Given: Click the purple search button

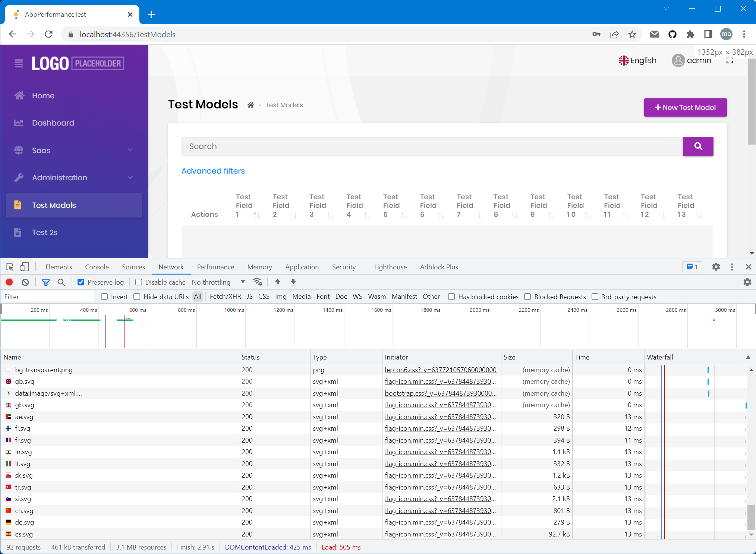Looking at the screenshot, I should (698, 146).
